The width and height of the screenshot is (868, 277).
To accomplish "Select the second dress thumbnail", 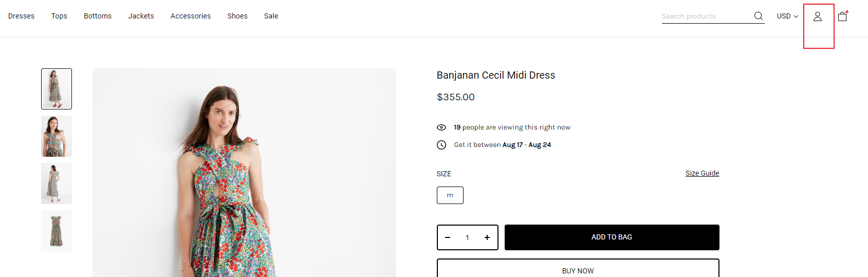I will click(57, 136).
